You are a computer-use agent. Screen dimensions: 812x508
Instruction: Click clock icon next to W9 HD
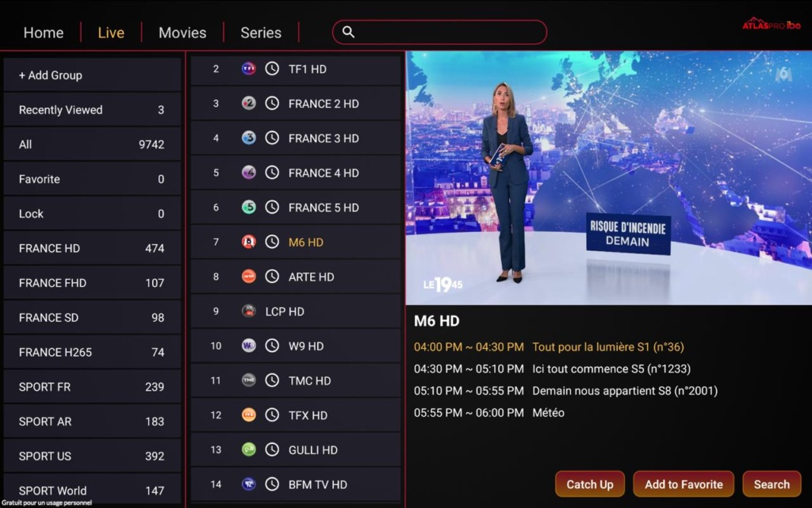click(x=272, y=346)
